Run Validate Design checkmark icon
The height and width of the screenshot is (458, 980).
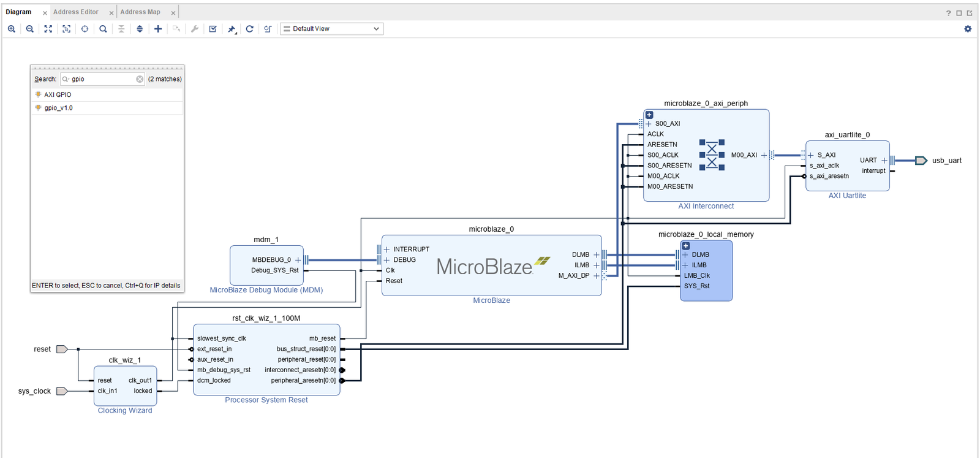(x=213, y=29)
